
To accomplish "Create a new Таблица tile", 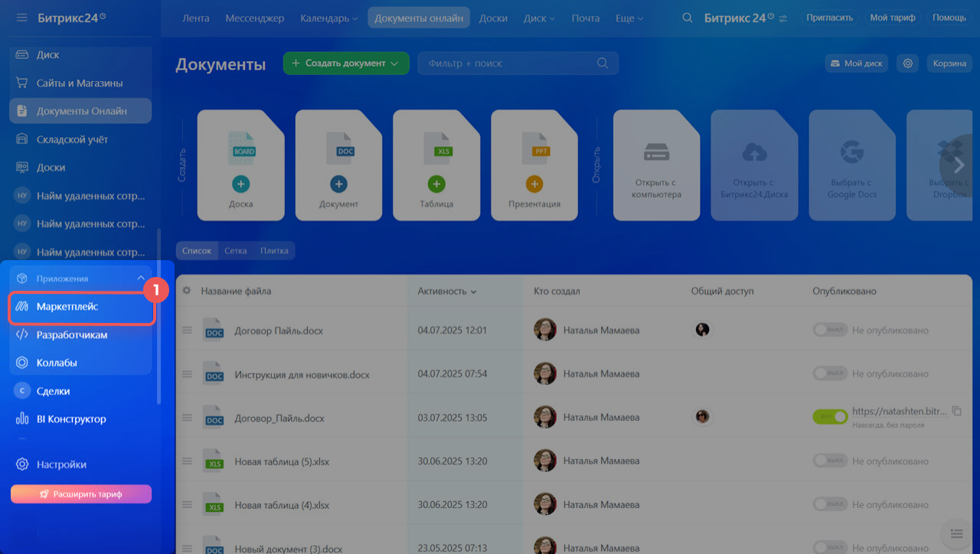I will pos(436,165).
